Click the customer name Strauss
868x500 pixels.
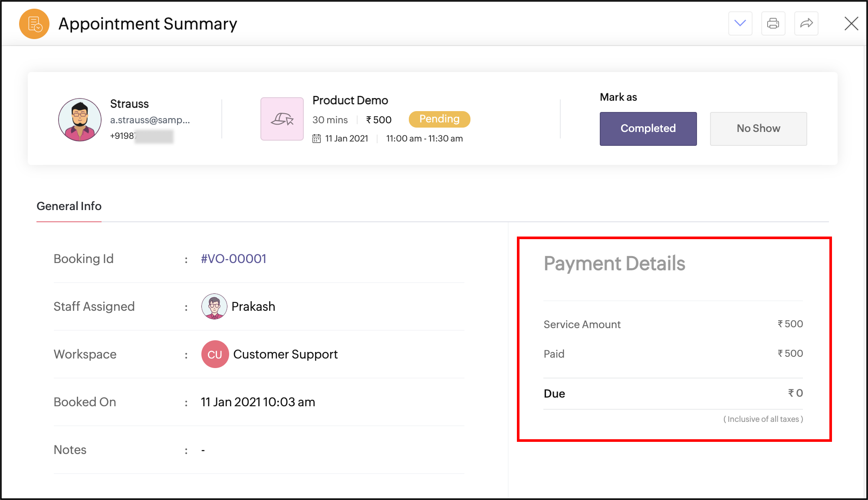tap(129, 104)
